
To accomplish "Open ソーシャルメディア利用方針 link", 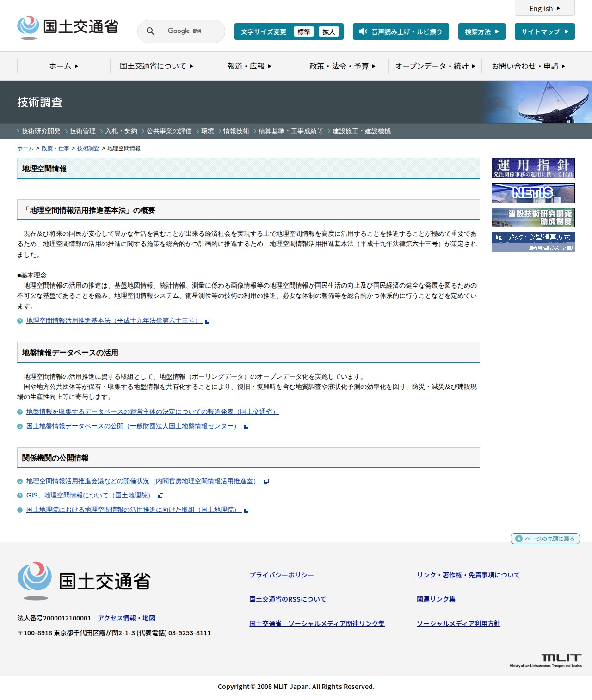I will coord(458,624).
